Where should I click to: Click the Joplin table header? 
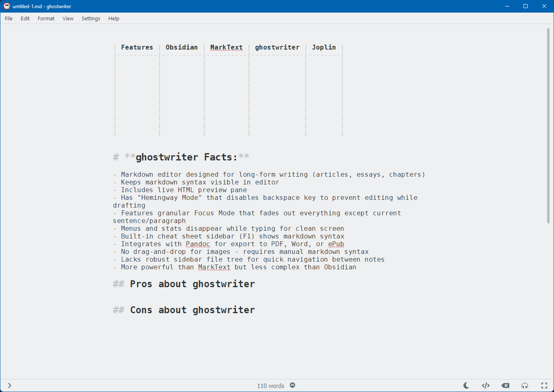coord(324,47)
